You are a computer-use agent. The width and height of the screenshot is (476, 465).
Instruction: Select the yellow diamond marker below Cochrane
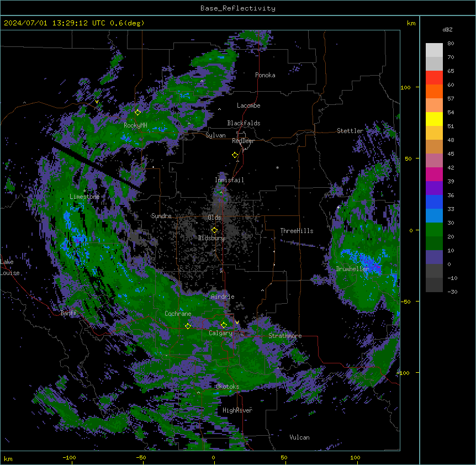click(188, 326)
